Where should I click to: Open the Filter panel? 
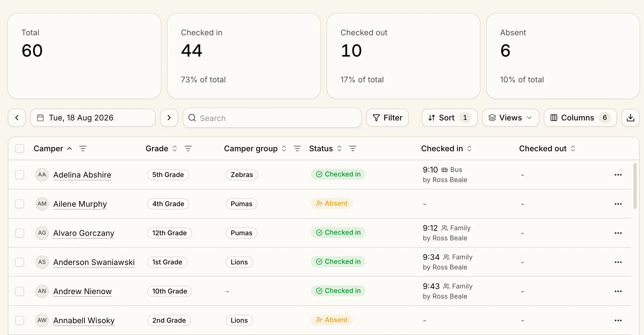(388, 118)
